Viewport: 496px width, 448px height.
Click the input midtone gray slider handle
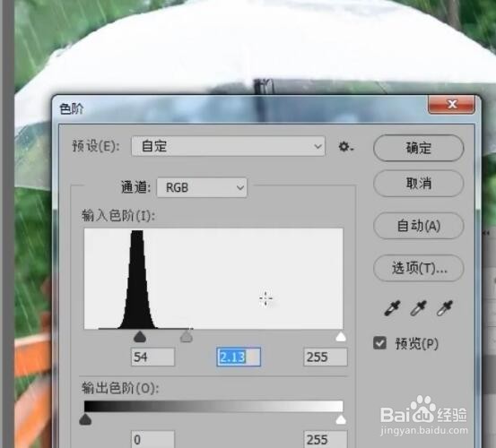[187, 337]
